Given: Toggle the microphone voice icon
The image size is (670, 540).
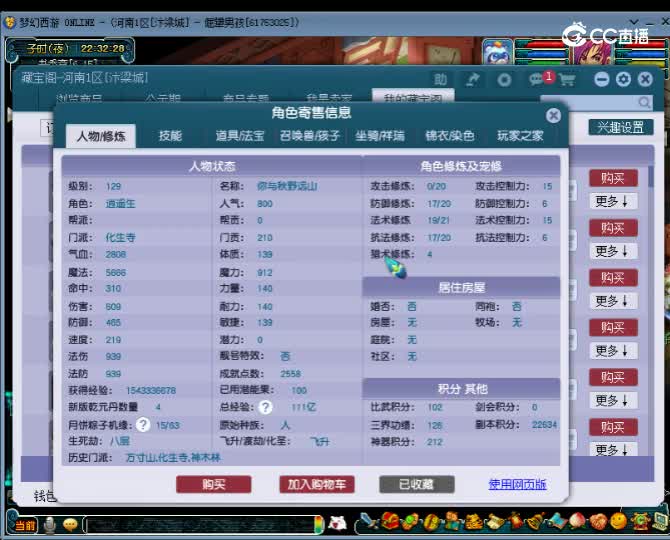Looking at the screenshot, I should tap(50, 525).
